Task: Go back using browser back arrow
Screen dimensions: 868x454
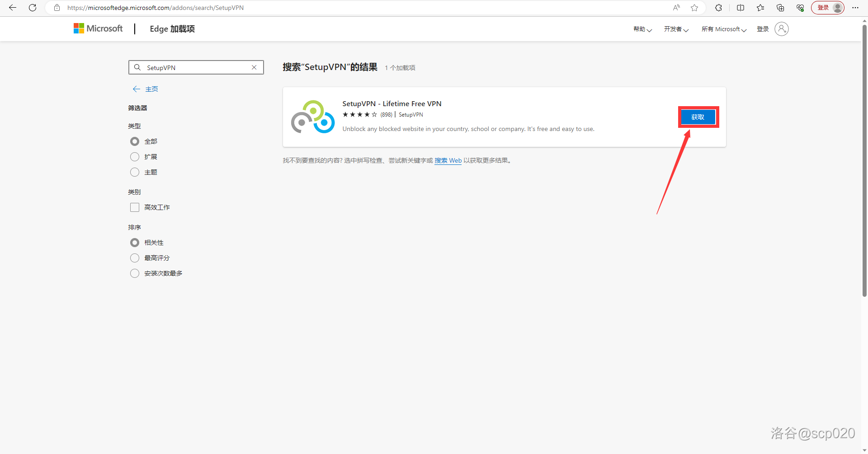Action: point(13,8)
